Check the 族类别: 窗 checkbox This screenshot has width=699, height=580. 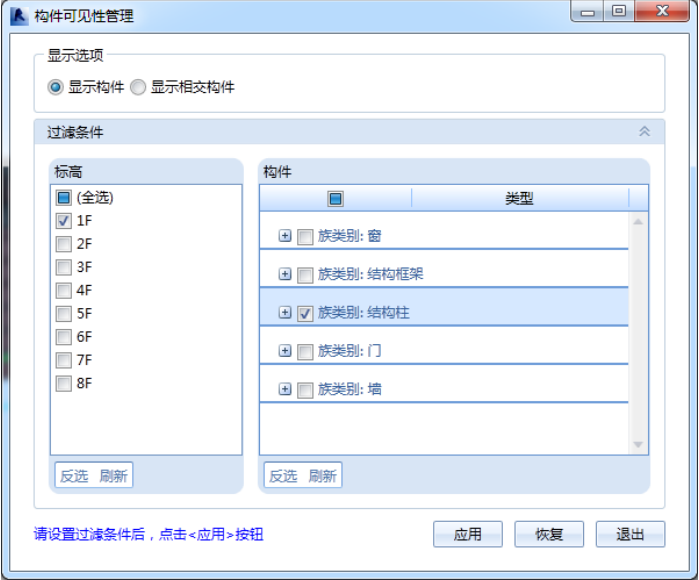tap(305, 236)
